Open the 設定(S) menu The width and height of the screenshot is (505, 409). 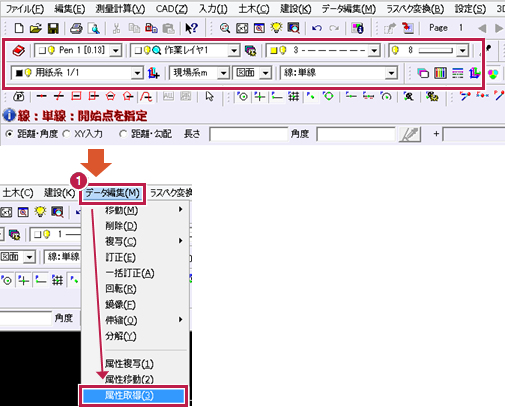(x=470, y=9)
